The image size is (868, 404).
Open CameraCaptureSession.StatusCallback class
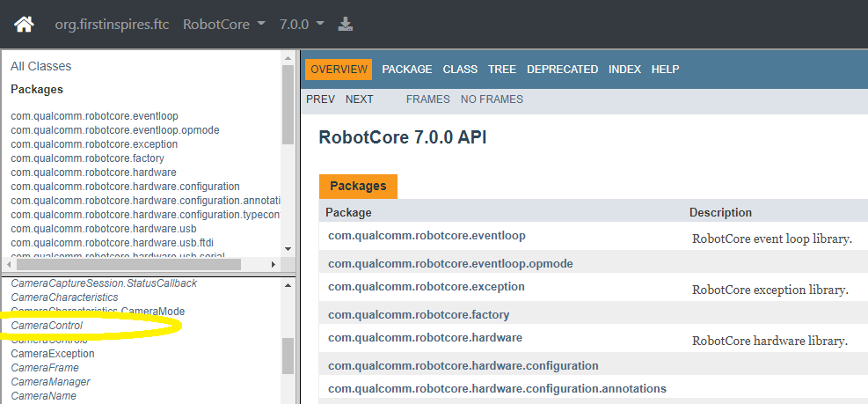coord(104,283)
